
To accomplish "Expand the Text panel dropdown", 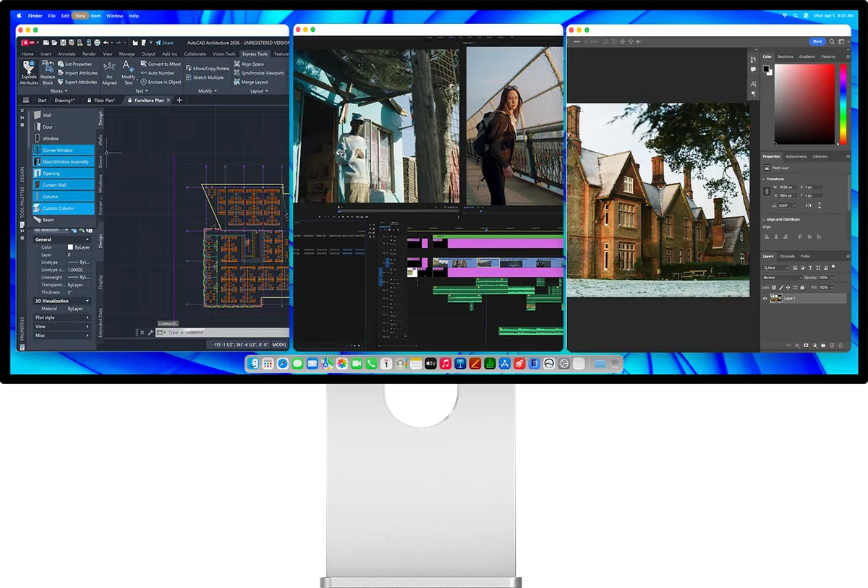I will click(141, 91).
